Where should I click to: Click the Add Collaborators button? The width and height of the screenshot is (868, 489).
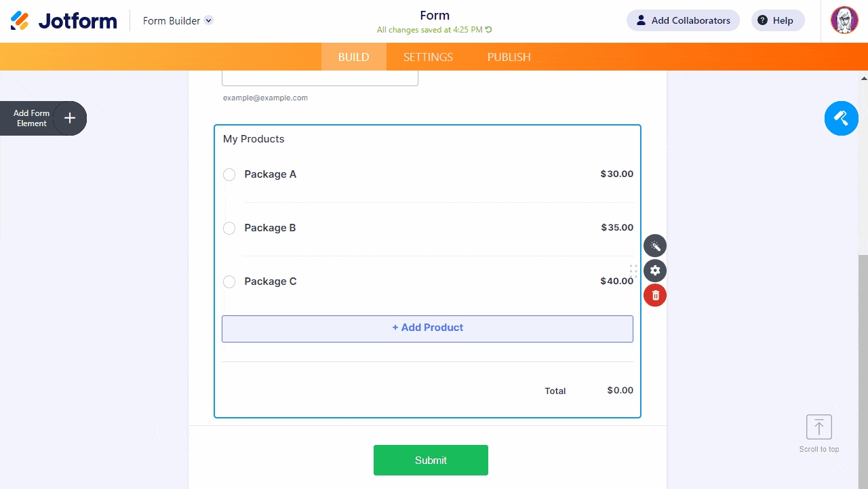pos(683,20)
